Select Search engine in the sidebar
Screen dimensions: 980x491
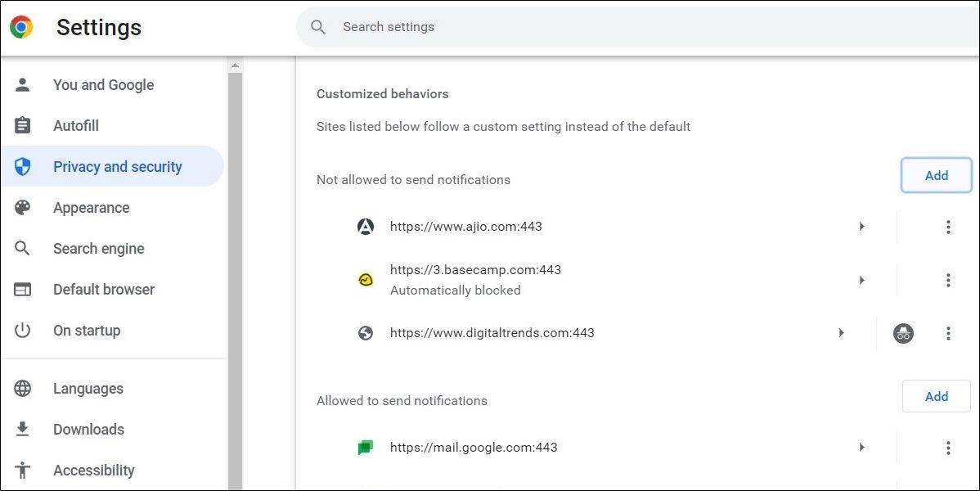98,249
